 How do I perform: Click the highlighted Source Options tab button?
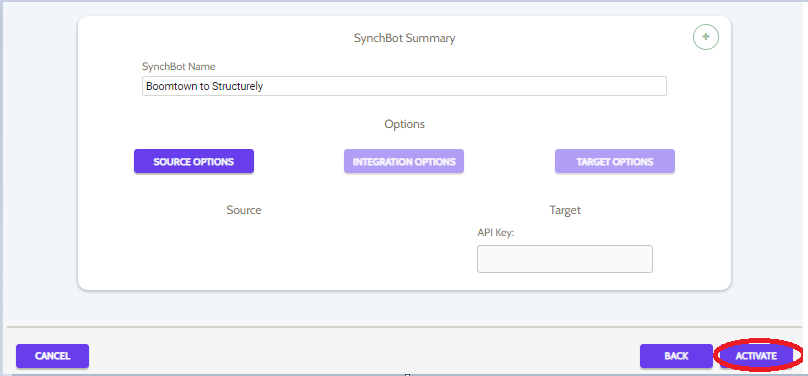coord(194,162)
